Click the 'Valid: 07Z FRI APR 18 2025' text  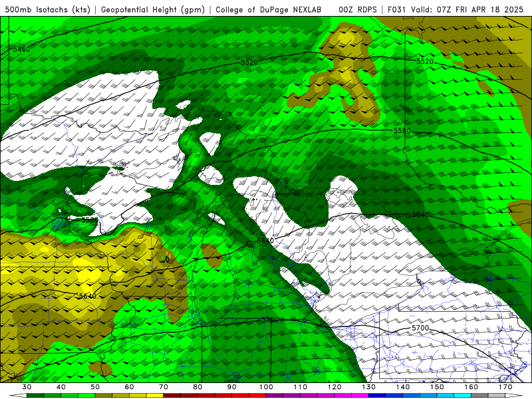point(467,9)
